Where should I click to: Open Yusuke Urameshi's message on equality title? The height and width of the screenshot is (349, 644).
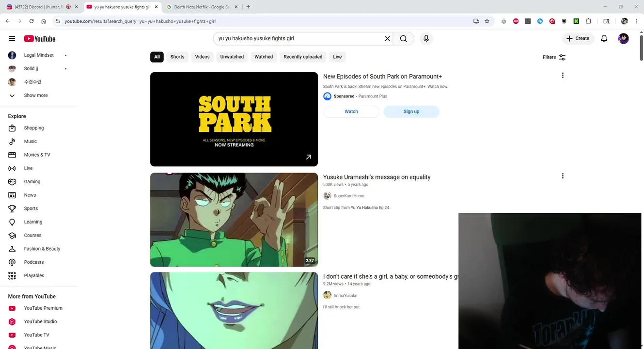tap(377, 177)
